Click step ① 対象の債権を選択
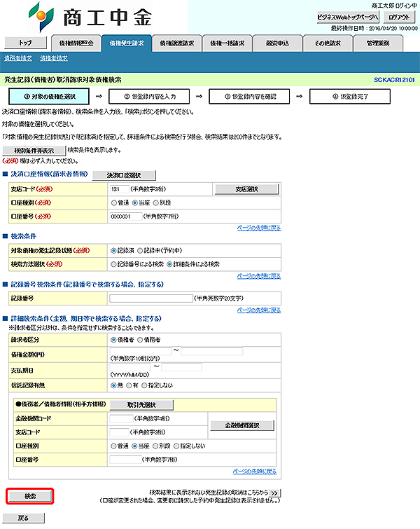The image size is (420, 529). click(49, 97)
